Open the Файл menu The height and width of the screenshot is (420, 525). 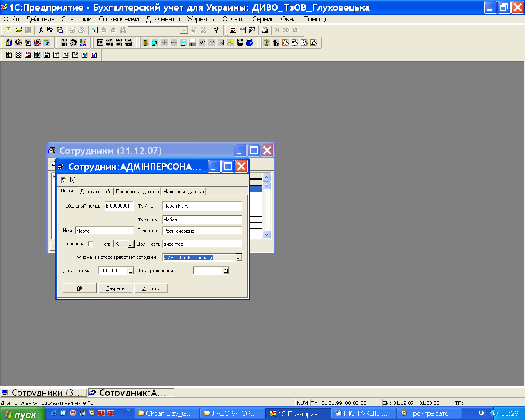click(x=11, y=19)
